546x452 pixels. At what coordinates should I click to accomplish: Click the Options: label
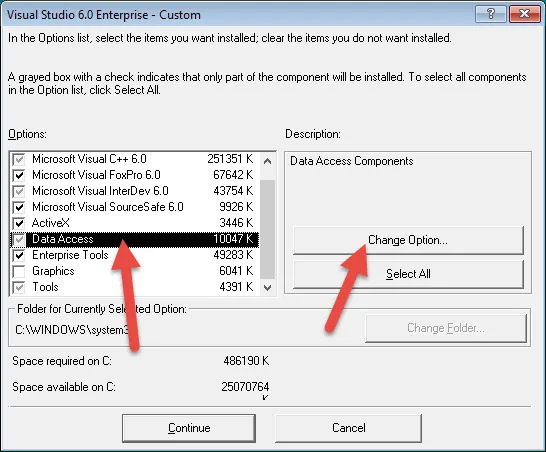[27, 134]
